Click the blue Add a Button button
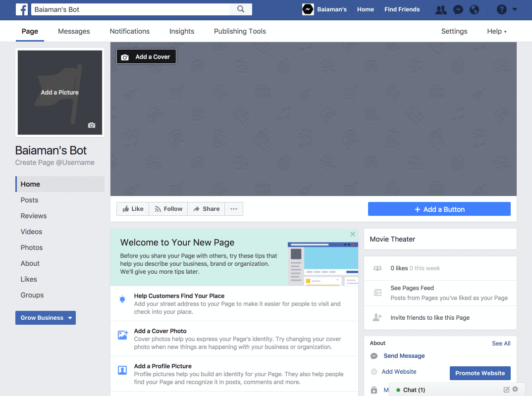The width and height of the screenshot is (532, 396). point(439,209)
